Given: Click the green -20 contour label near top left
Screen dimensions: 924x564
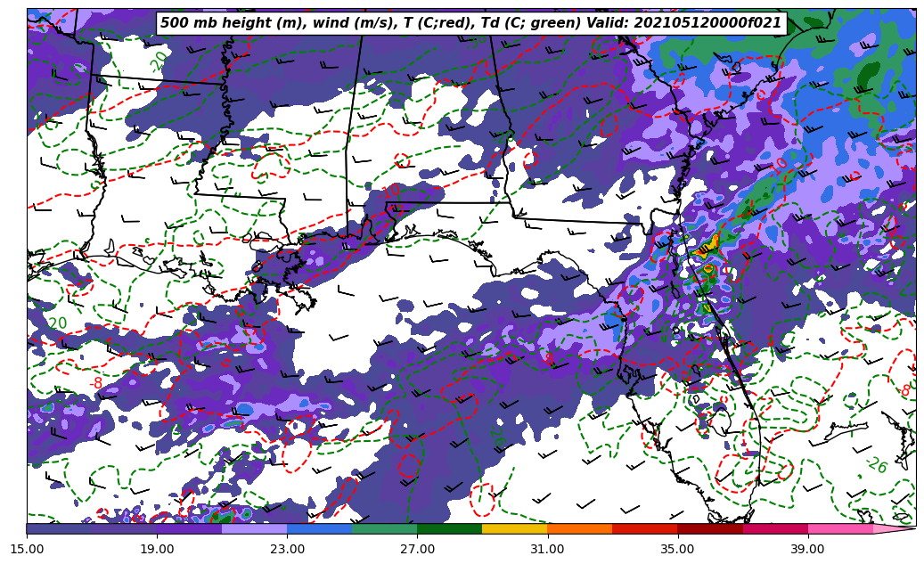Looking at the screenshot, I should [x=159, y=61].
